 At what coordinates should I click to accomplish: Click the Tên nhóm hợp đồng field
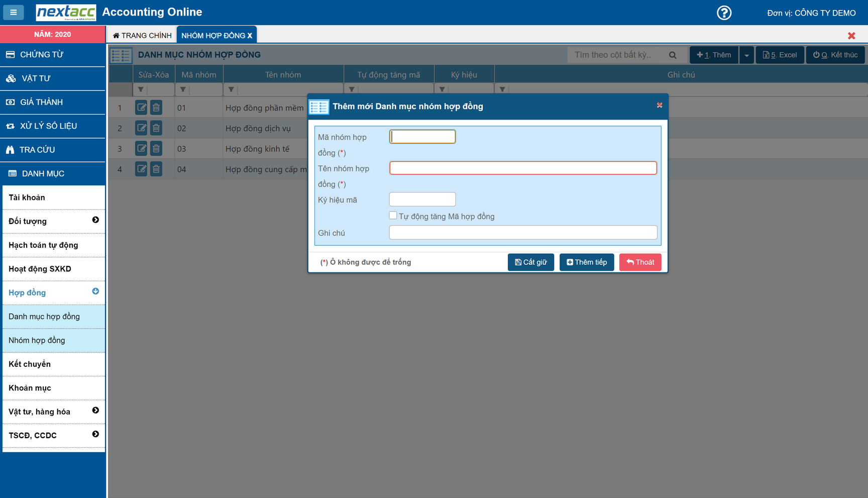523,168
